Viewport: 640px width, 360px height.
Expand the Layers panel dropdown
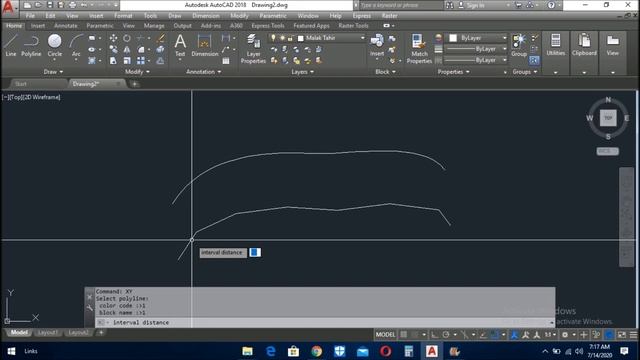click(x=302, y=72)
